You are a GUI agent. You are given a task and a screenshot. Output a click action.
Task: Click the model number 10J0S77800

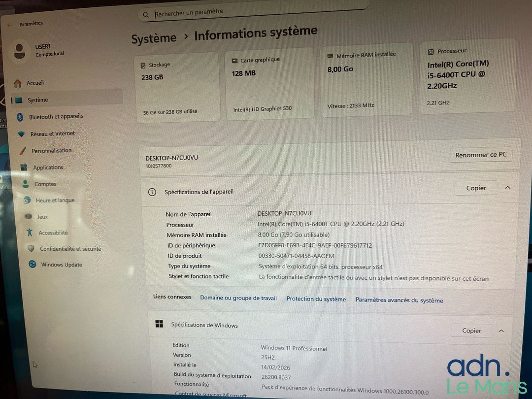pos(159,166)
